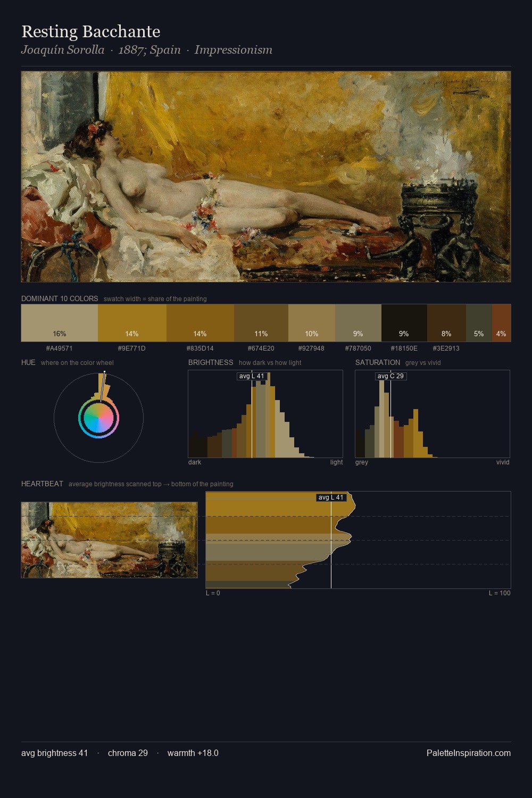The height and width of the screenshot is (798, 532).
Task: Click the hex label #3E2913
Action: pos(446,348)
